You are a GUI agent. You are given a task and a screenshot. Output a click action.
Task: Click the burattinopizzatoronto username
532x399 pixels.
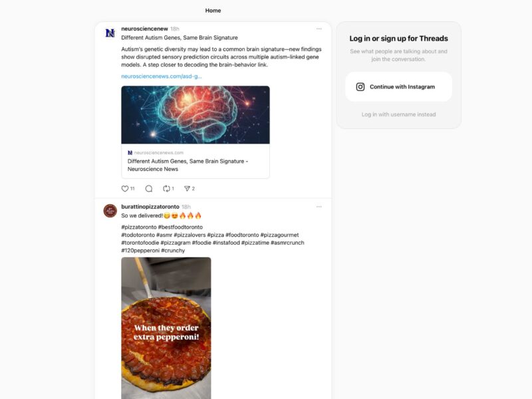click(150, 207)
